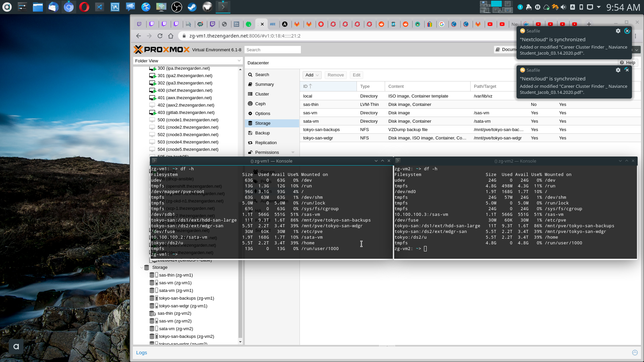Open the Cluster section

pyautogui.click(x=272, y=94)
